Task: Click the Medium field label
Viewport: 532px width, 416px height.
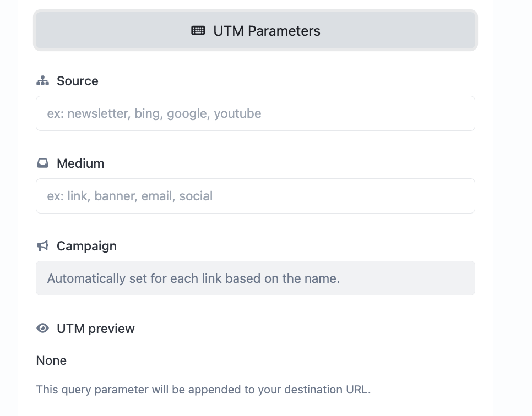Action: pyautogui.click(x=80, y=163)
